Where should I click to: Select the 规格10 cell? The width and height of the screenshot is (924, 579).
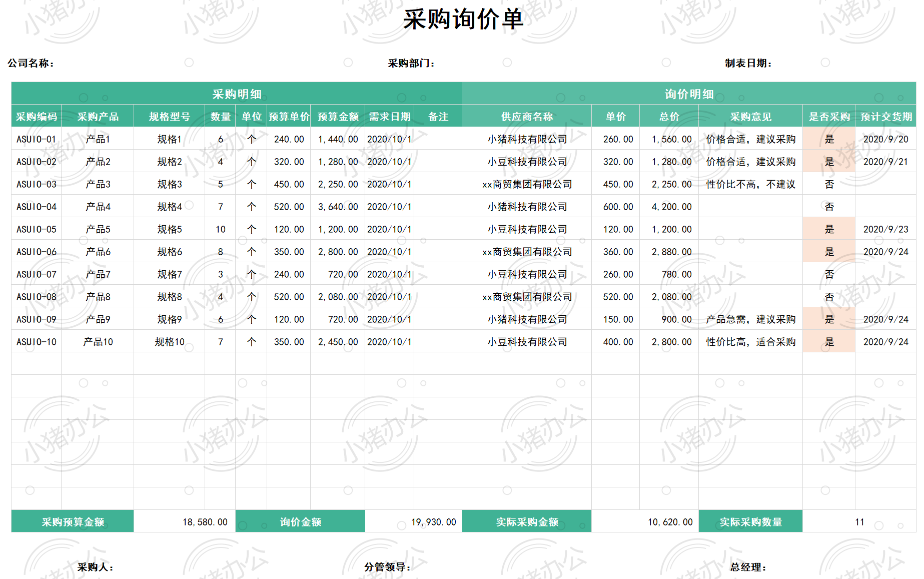[170, 342]
